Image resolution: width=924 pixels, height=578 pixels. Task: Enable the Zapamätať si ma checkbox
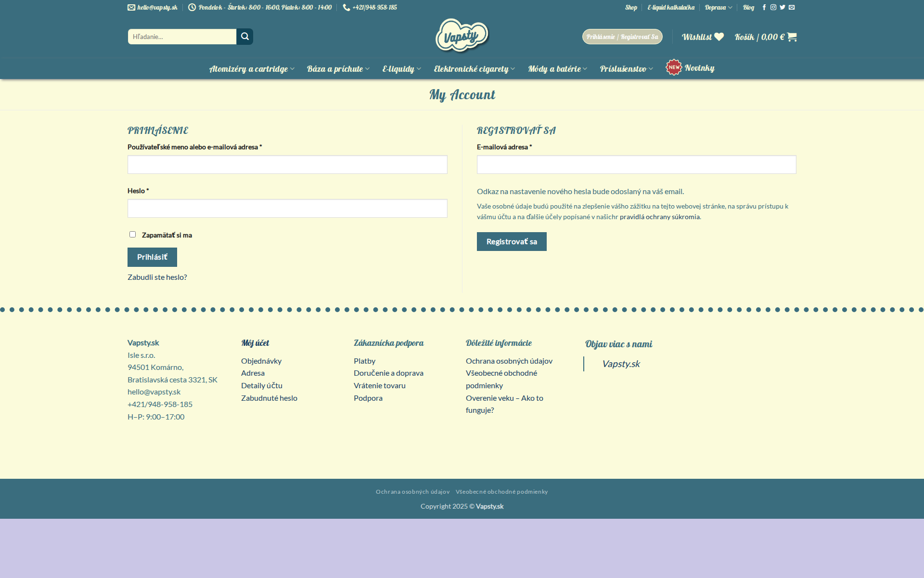132,234
